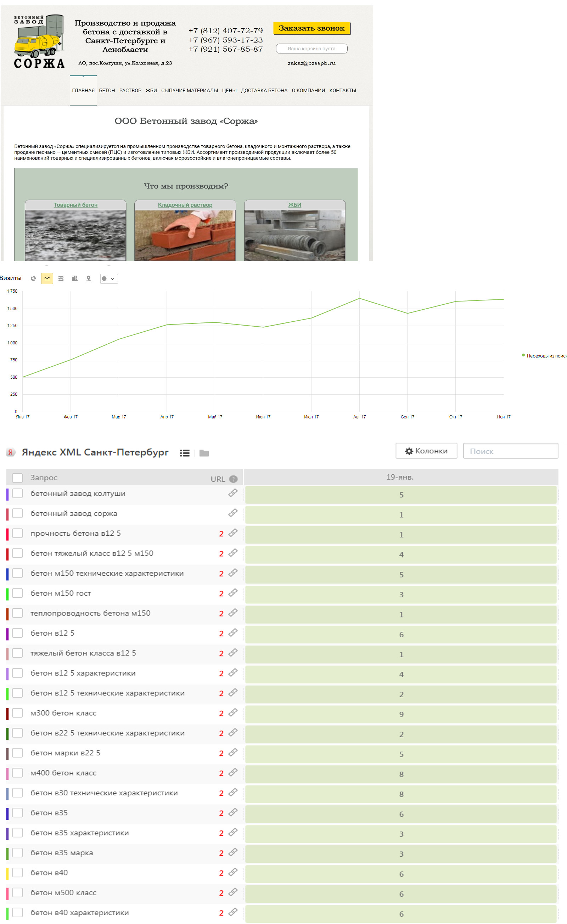Open URL link icon for прочность бетона в12 5
Viewport: 567px width, 924px height.
coord(233,533)
